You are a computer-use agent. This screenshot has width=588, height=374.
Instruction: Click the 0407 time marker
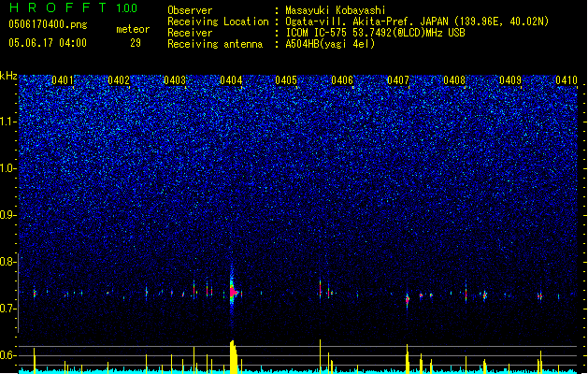(398, 80)
